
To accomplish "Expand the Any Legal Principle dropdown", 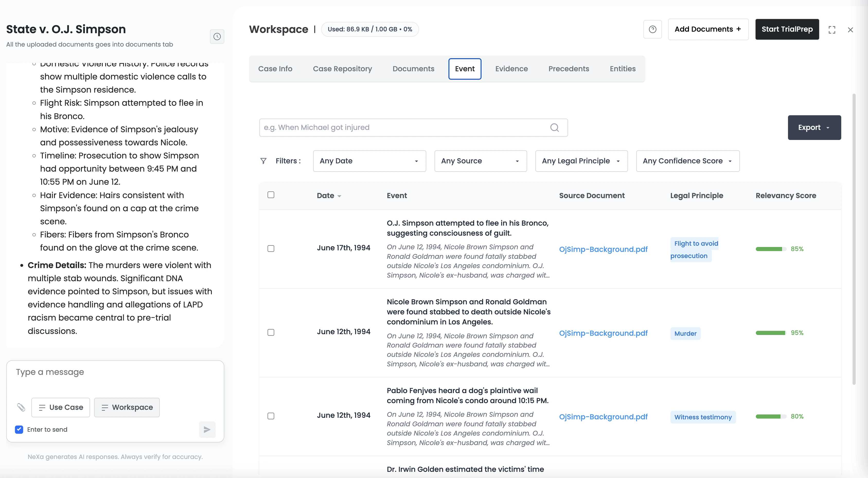I will (x=581, y=161).
